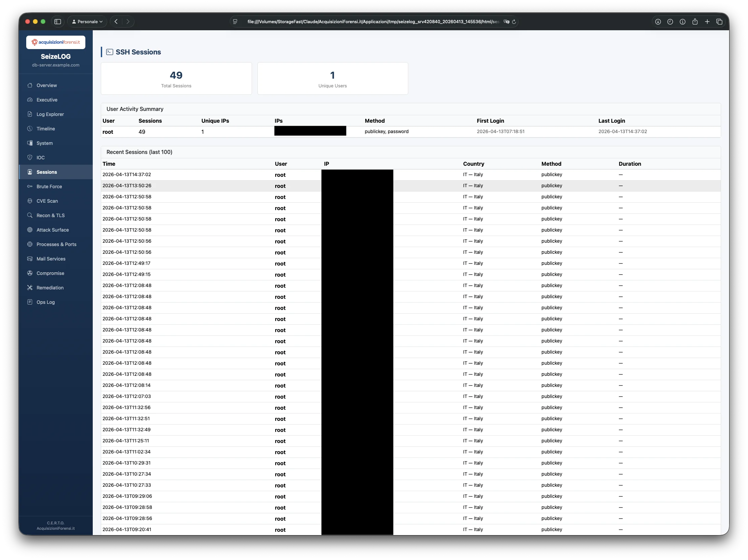
Task: Click the IOC shield icon
Action: (30, 157)
